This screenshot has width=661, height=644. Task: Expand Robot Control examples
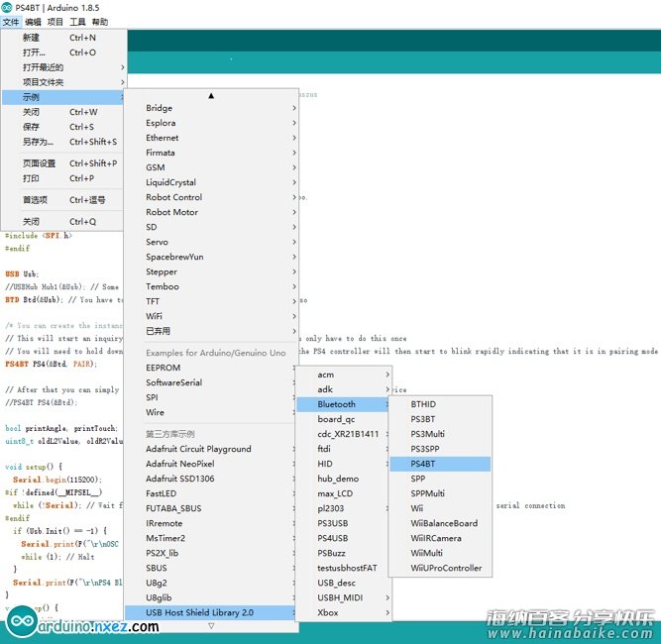coord(212,197)
